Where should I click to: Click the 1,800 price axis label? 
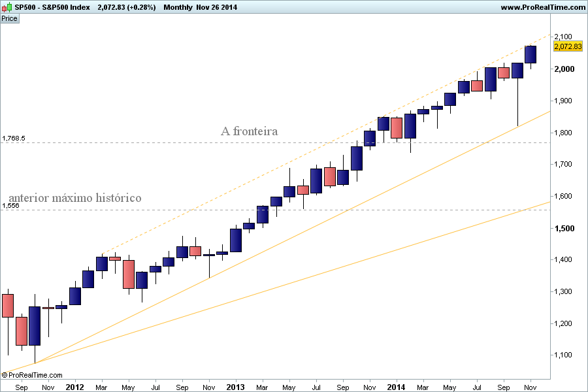click(x=563, y=133)
